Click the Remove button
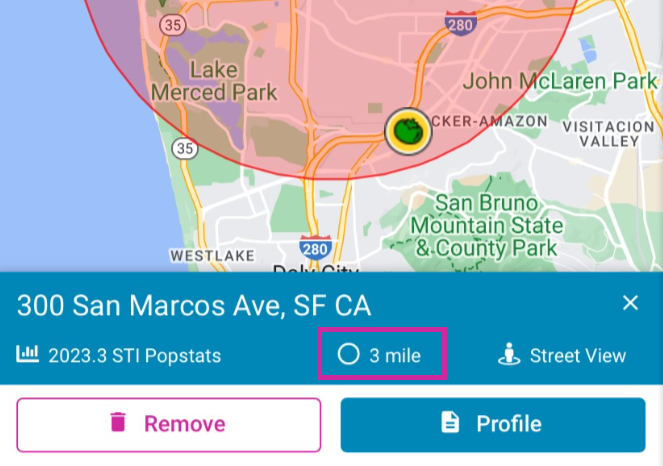This screenshot has width=663, height=466. [168, 424]
